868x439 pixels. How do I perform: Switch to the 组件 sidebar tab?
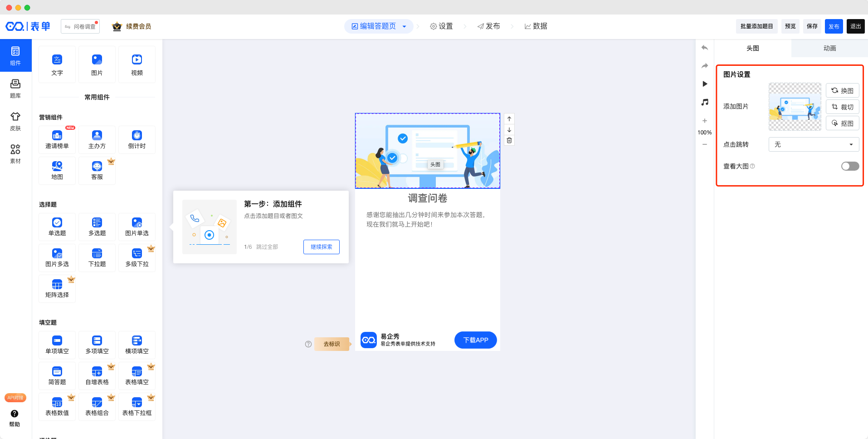[15, 55]
